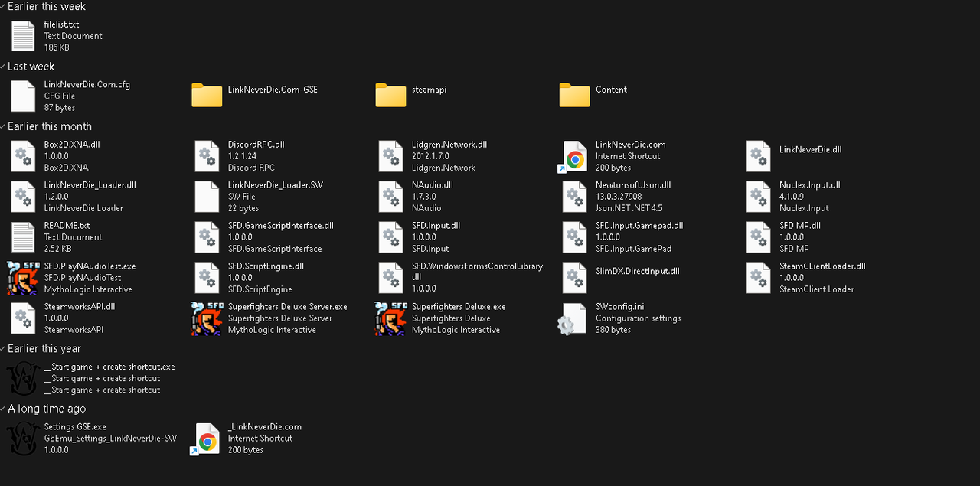Click the 'Superfighters Deluxe Server.exe' file name
The width and height of the screenshot is (980, 486).
point(288,307)
